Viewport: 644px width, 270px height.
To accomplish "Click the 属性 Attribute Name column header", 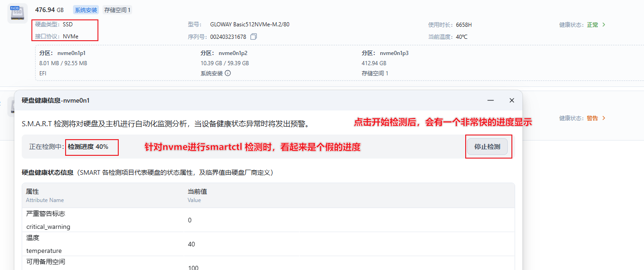I will point(45,196).
